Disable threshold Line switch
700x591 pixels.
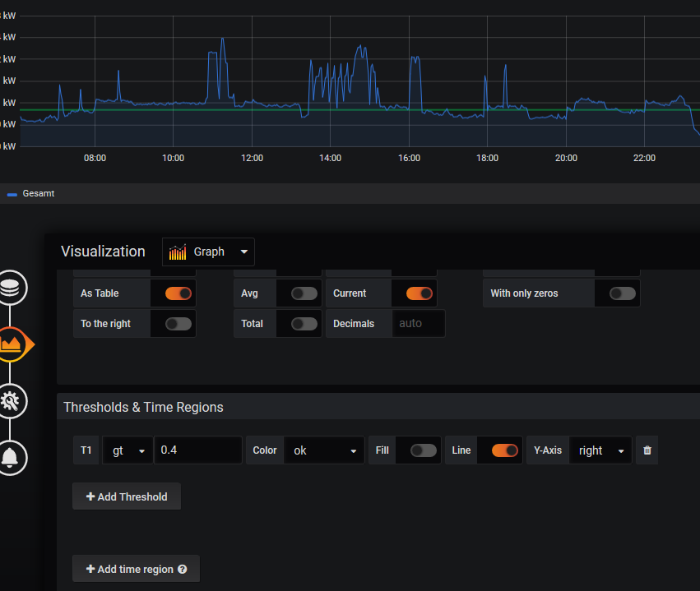[505, 450]
